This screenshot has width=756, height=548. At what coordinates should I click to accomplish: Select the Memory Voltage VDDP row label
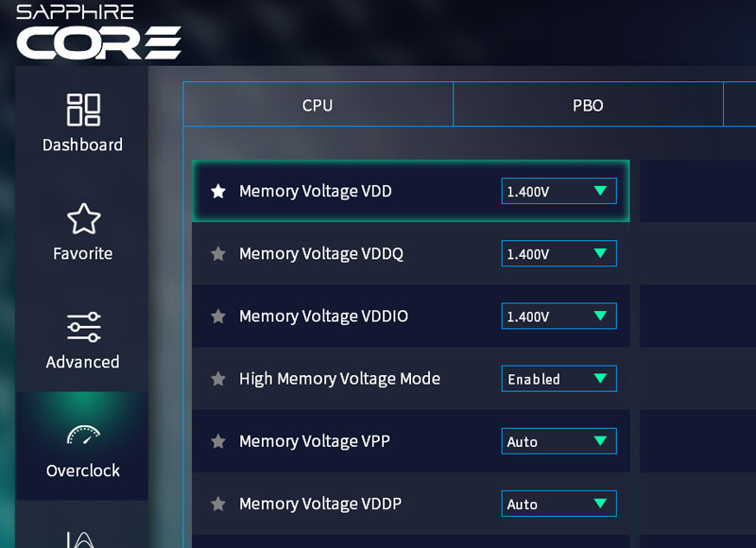pos(320,504)
